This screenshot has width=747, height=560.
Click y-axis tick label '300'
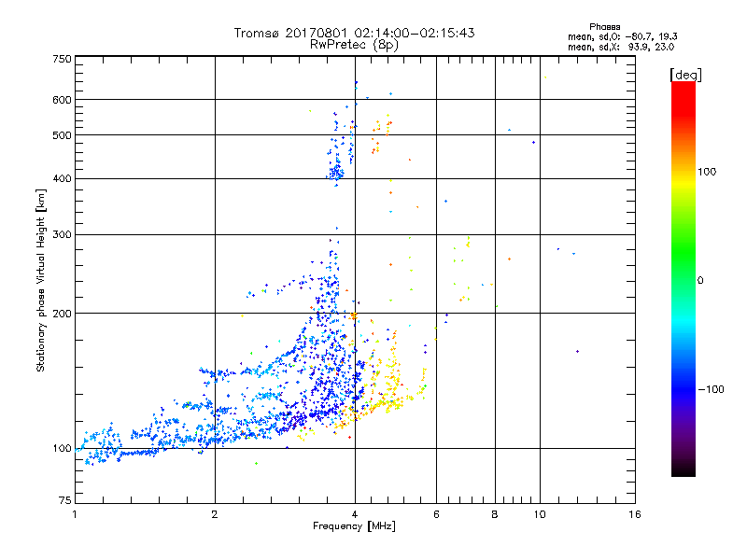point(63,234)
